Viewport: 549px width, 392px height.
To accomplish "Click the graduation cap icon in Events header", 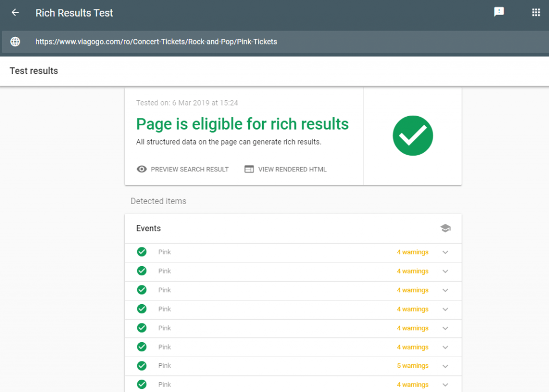I will [445, 228].
